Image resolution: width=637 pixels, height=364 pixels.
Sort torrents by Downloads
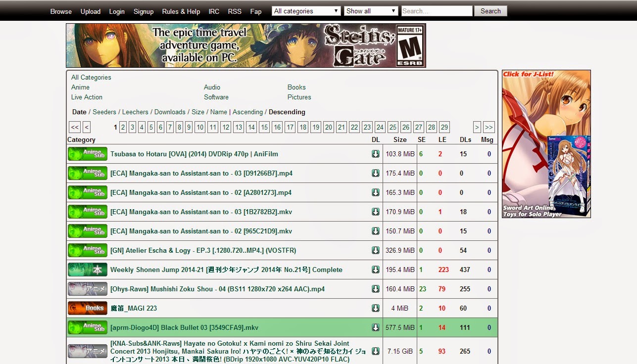point(170,112)
